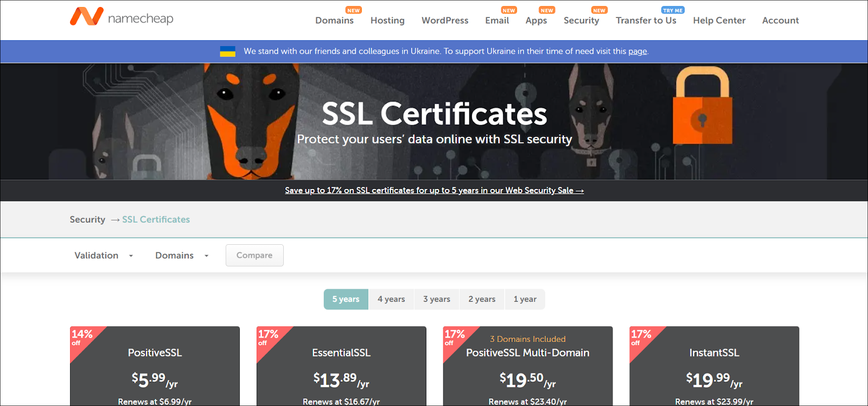
Task: Click 'Renews at $16.67/yr' text
Action: pos(341,402)
